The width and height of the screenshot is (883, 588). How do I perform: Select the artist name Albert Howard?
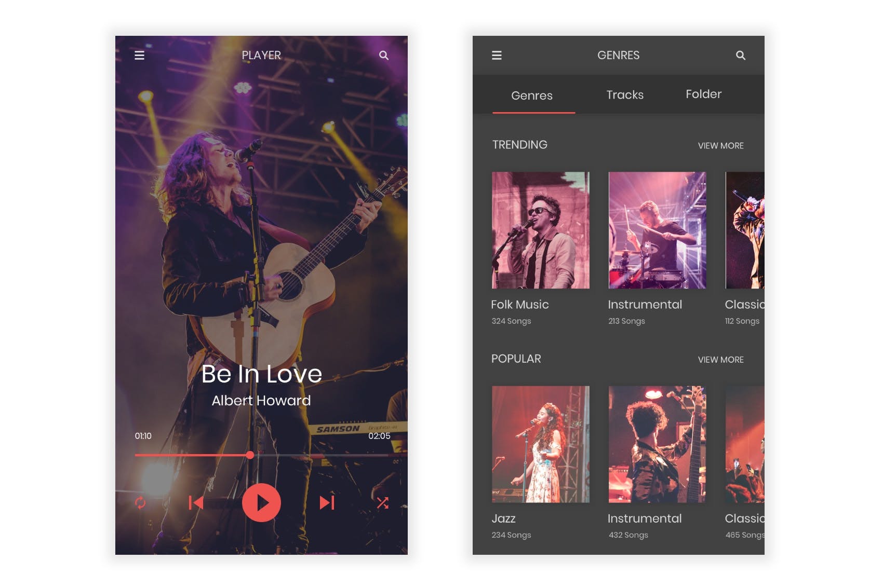pos(261,400)
